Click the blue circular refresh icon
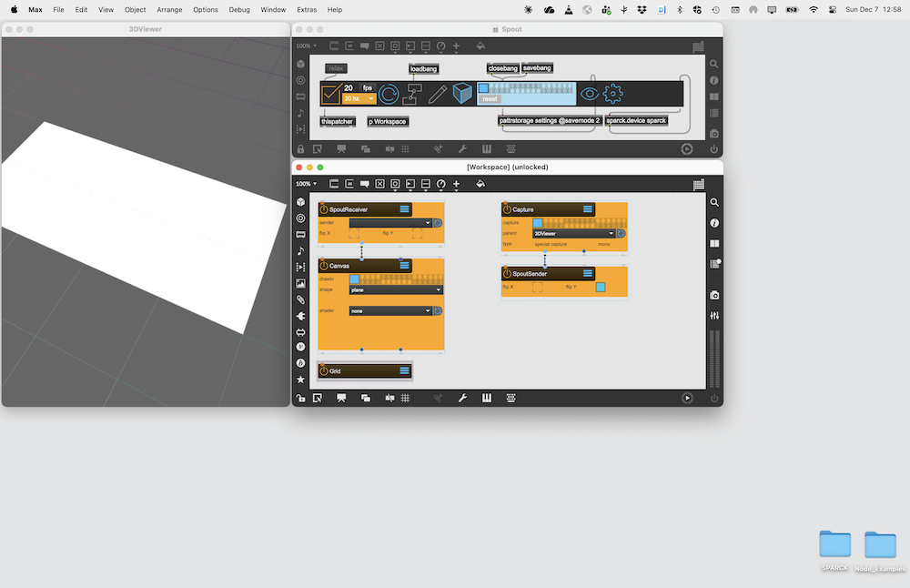 click(389, 94)
